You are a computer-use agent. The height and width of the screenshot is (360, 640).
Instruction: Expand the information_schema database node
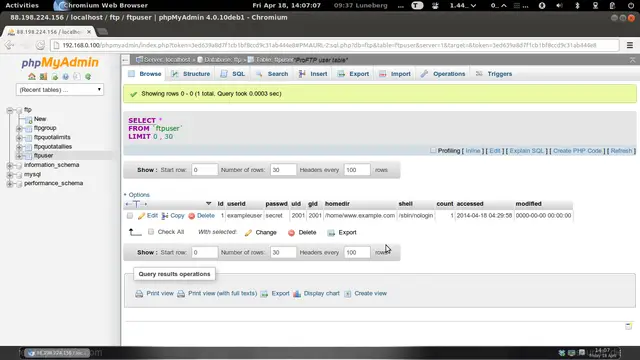pos(9,165)
